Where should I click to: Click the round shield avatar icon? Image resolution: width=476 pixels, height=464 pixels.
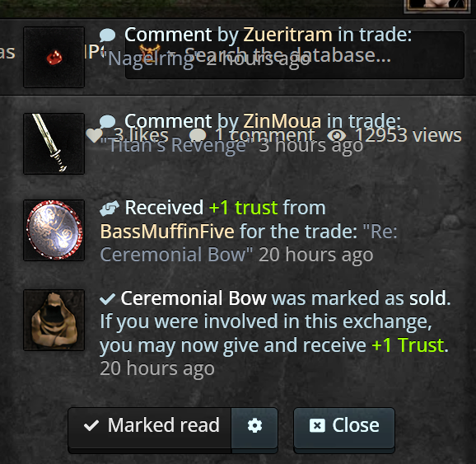click(54, 230)
